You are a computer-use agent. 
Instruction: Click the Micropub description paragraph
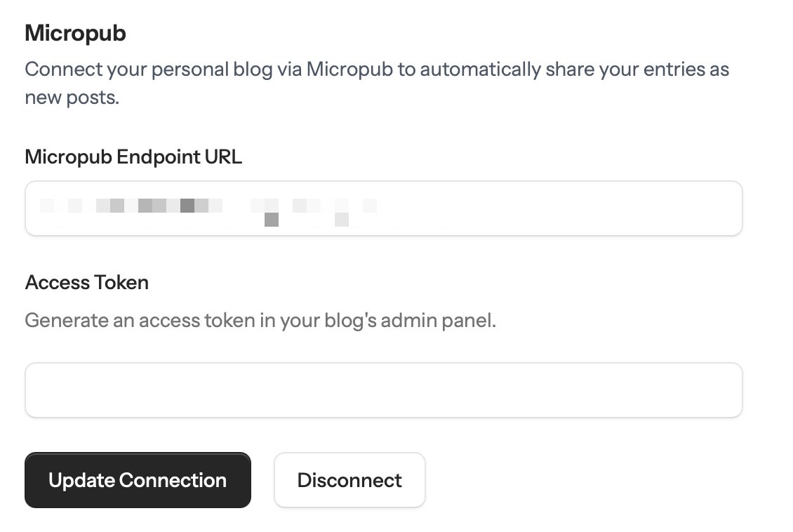377,83
